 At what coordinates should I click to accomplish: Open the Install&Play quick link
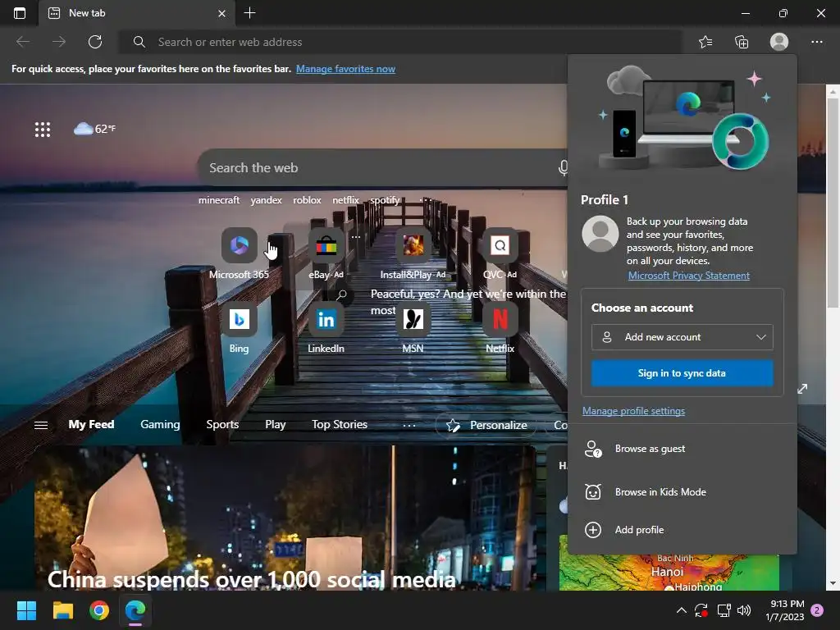(x=413, y=254)
